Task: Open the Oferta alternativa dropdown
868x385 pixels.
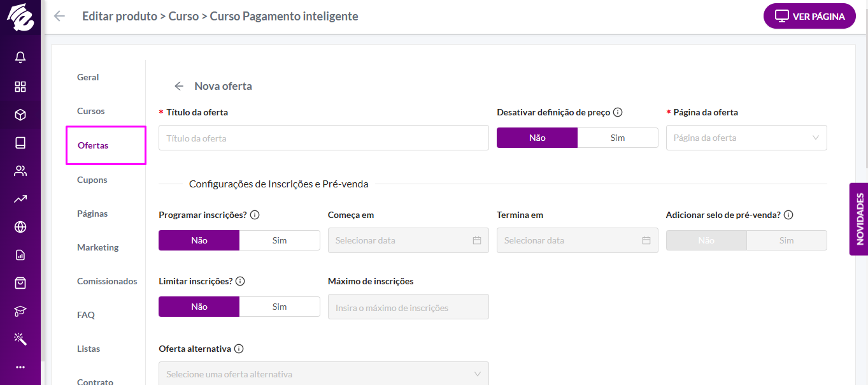Action: (324, 374)
